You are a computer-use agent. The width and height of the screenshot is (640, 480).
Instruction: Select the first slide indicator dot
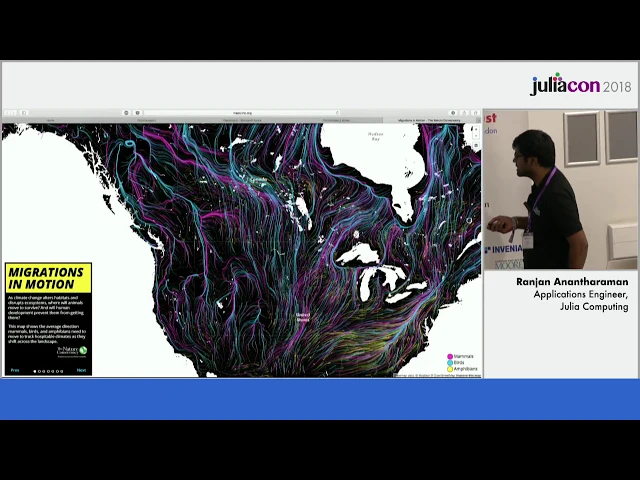pyautogui.click(x=35, y=371)
